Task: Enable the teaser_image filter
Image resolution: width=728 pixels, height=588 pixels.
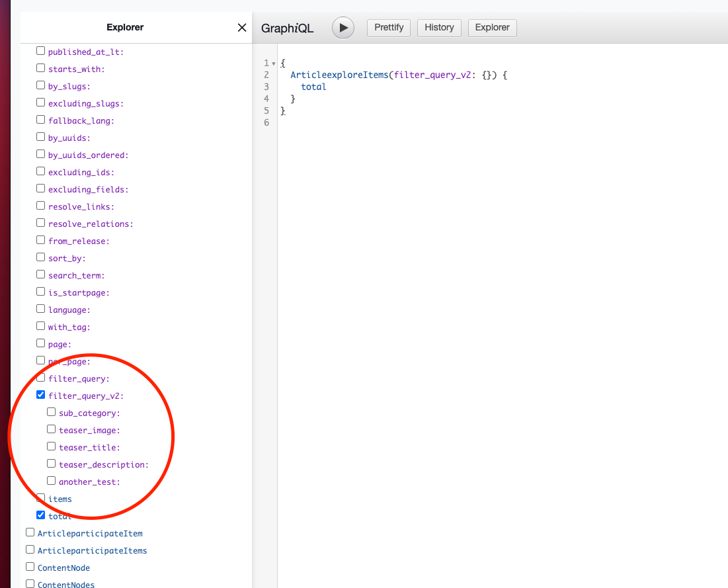Action: [x=51, y=429]
